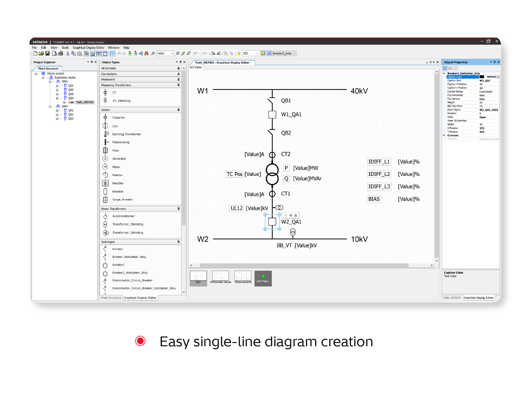Click the Add Page button

[263, 278]
